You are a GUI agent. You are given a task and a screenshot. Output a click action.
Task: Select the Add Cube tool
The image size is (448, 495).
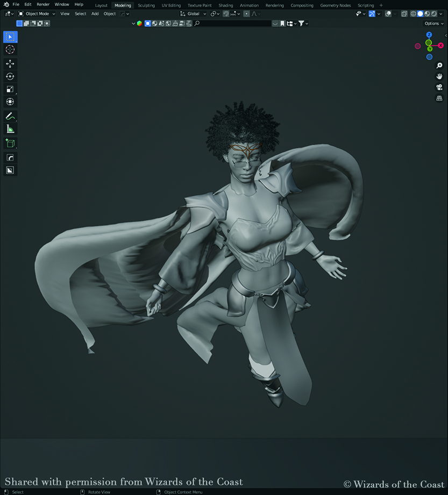(x=10, y=144)
